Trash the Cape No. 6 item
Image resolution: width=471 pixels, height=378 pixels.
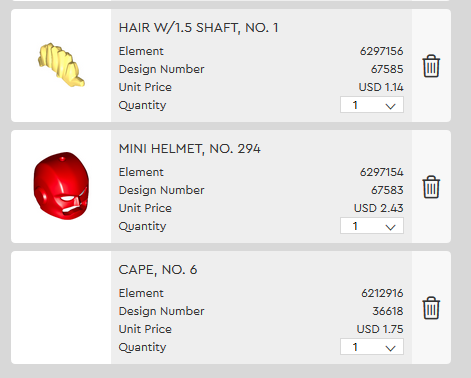(x=431, y=308)
